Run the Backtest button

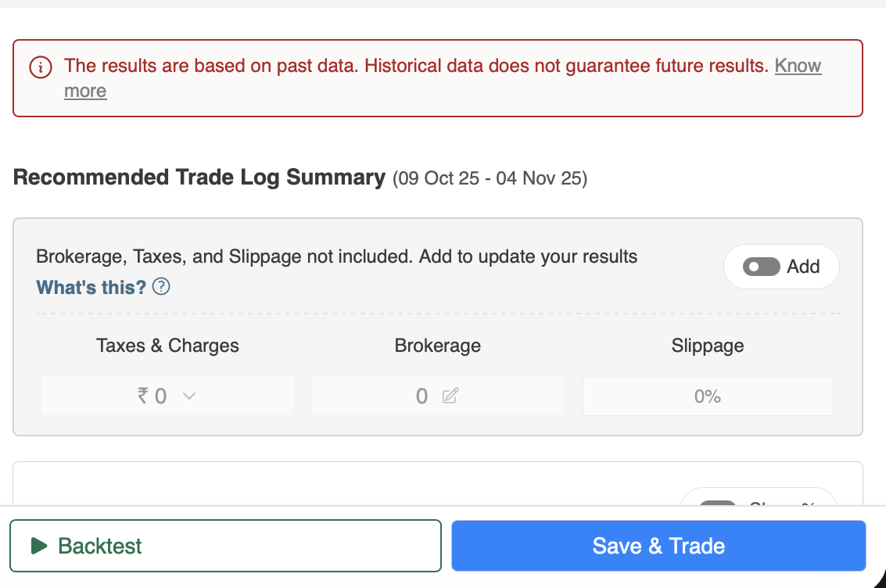pyautogui.click(x=225, y=546)
